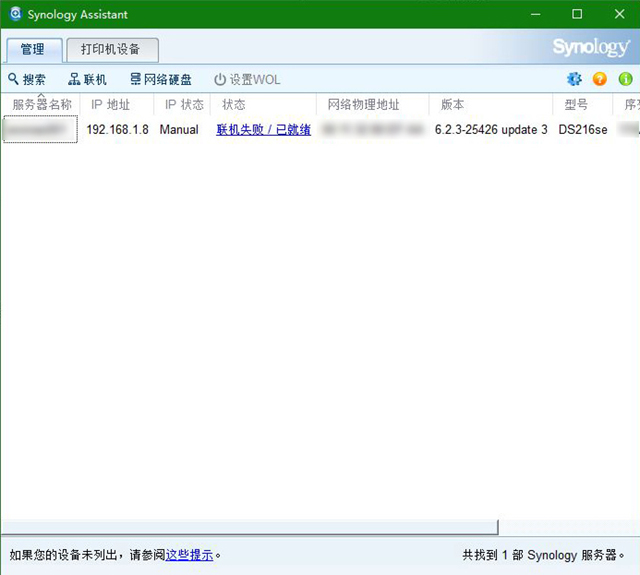Sort by IP 地址 column header
This screenshot has height=575, width=640.
click(x=117, y=104)
